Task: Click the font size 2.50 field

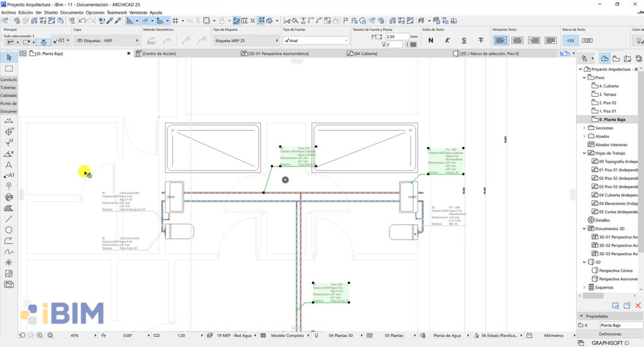Action: [x=397, y=36]
